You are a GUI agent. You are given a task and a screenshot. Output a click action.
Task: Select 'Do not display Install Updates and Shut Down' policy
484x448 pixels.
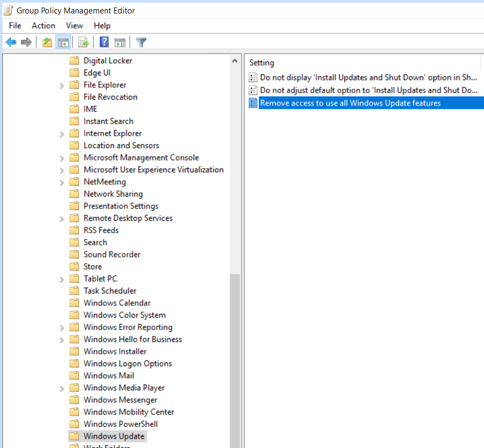[368, 78]
